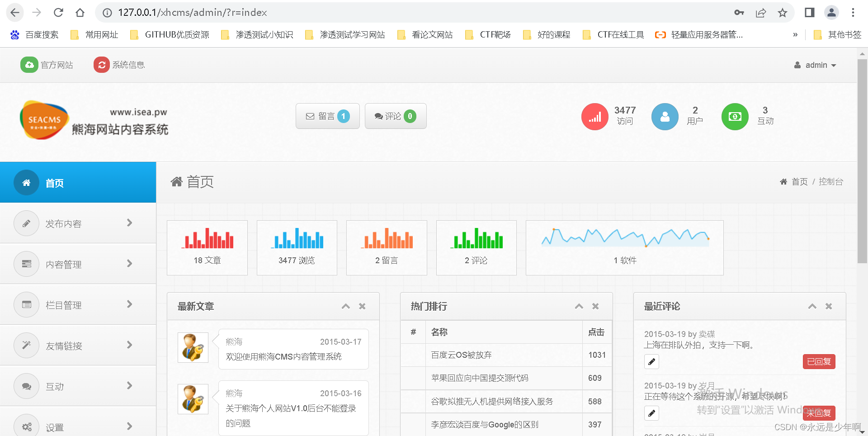This screenshot has width=868, height=436.
Task: Open the admin user dropdown
Action: click(815, 65)
